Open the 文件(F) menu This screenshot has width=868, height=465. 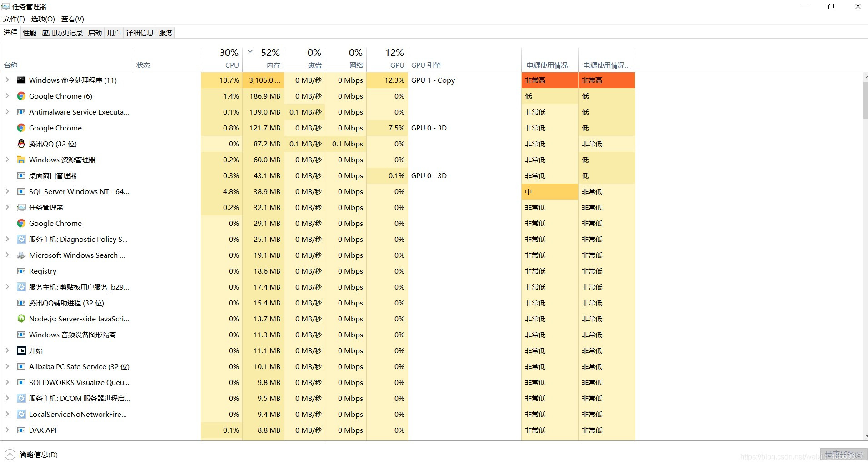coord(14,19)
